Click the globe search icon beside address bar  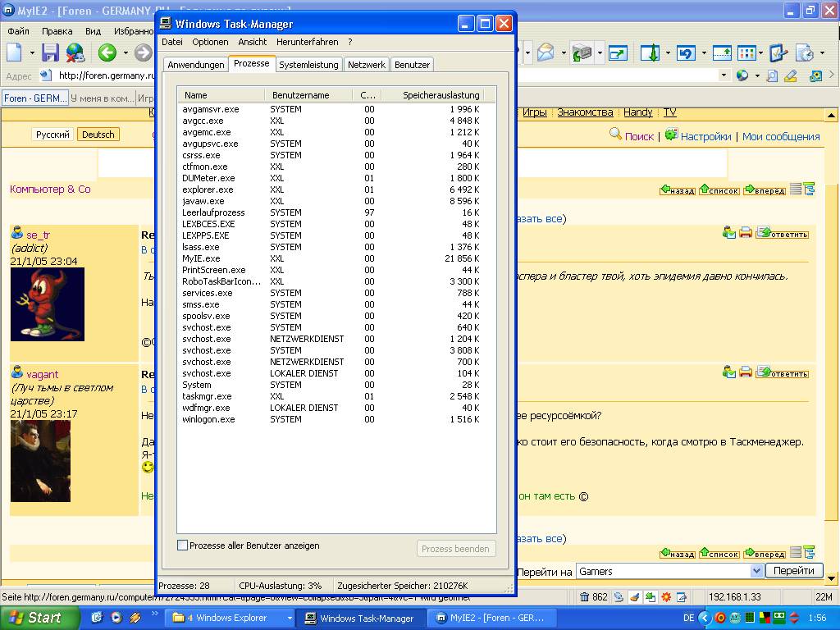(x=742, y=75)
